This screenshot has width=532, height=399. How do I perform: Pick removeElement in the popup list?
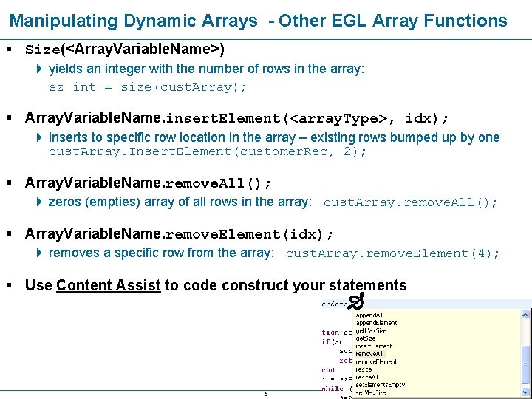[376, 362]
